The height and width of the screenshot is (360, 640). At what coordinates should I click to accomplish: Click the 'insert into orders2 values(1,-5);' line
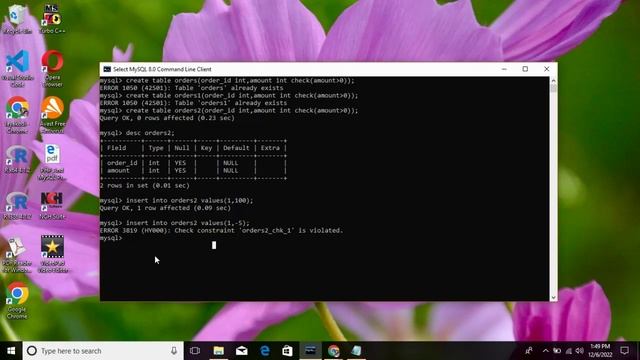(x=175, y=223)
